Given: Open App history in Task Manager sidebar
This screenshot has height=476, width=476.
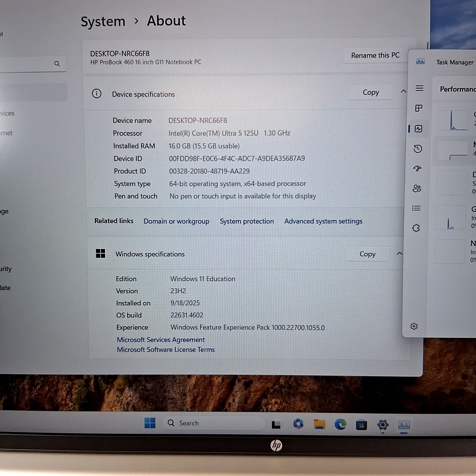Looking at the screenshot, I should (x=418, y=149).
